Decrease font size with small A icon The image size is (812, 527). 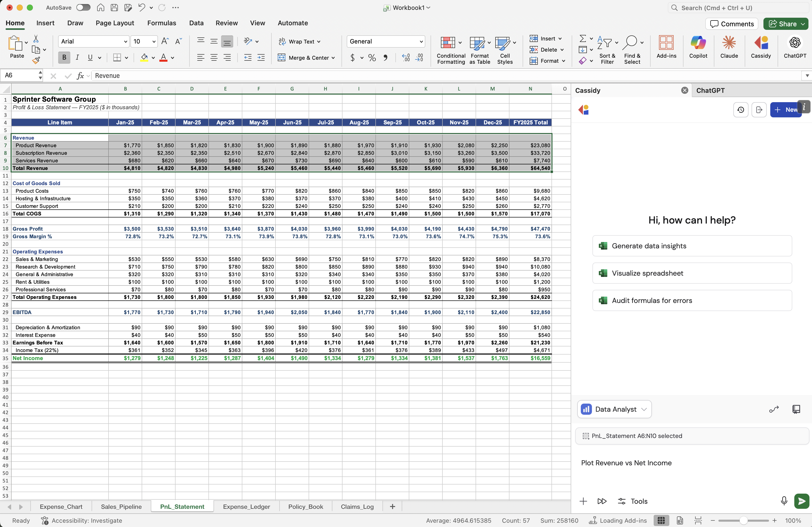(x=178, y=41)
